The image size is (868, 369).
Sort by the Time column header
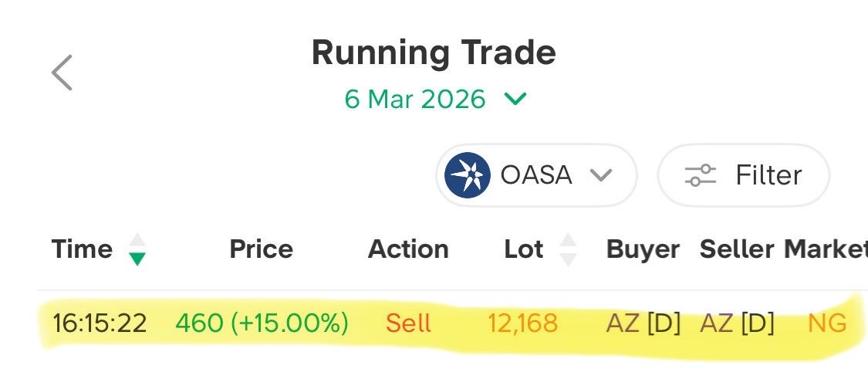[x=82, y=249]
